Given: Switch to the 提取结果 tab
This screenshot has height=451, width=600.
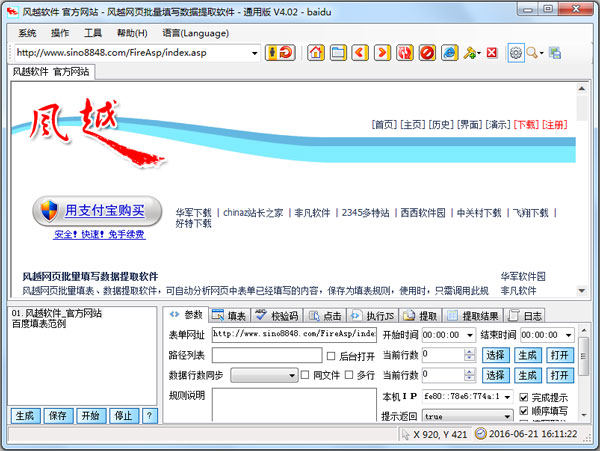Looking at the screenshot, I should (x=475, y=315).
